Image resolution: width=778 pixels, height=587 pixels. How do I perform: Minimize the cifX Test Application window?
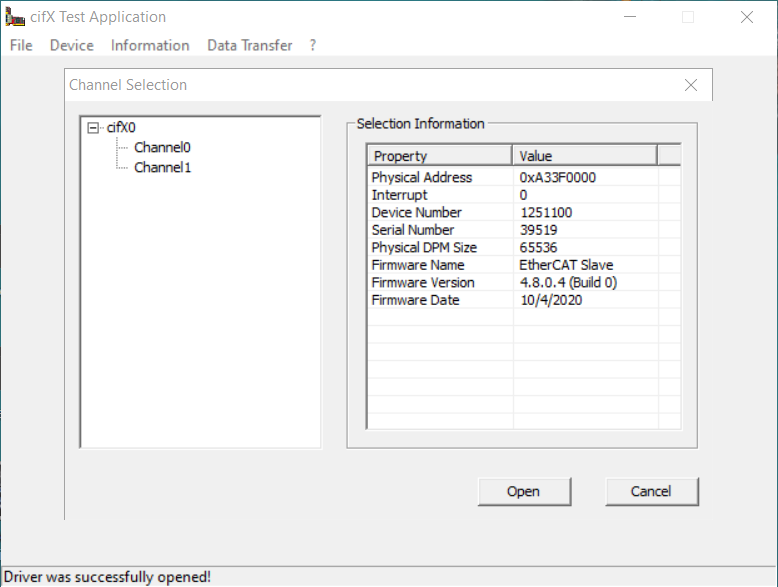click(628, 17)
